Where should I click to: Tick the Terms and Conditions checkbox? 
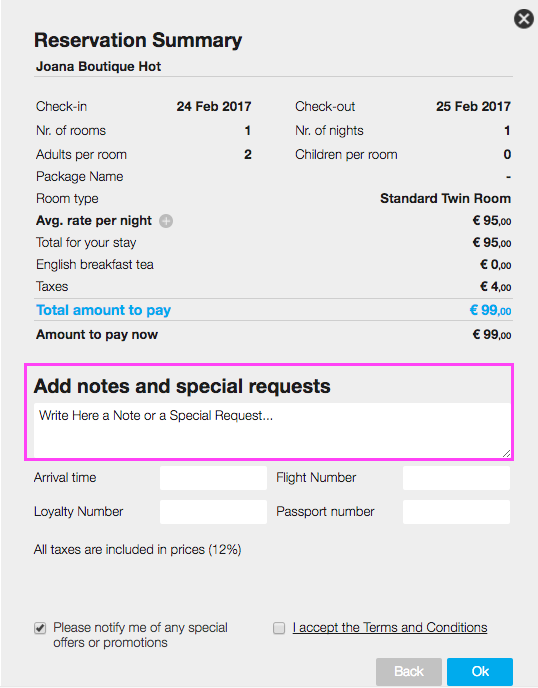click(279, 628)
